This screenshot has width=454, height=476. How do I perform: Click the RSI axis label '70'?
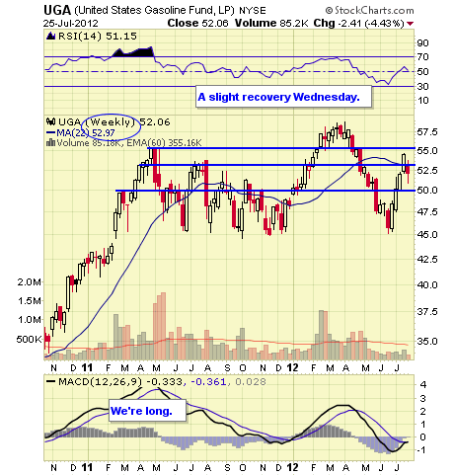422,57
